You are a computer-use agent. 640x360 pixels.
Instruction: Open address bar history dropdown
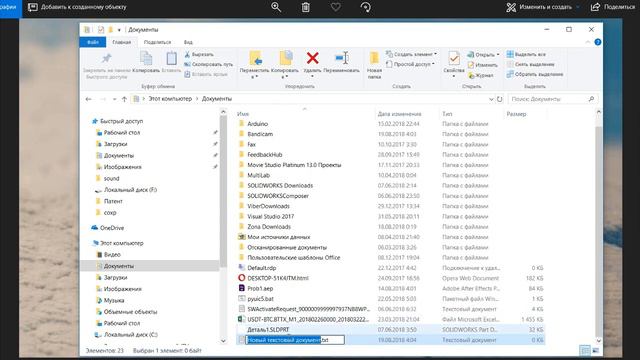click(491, 99)
